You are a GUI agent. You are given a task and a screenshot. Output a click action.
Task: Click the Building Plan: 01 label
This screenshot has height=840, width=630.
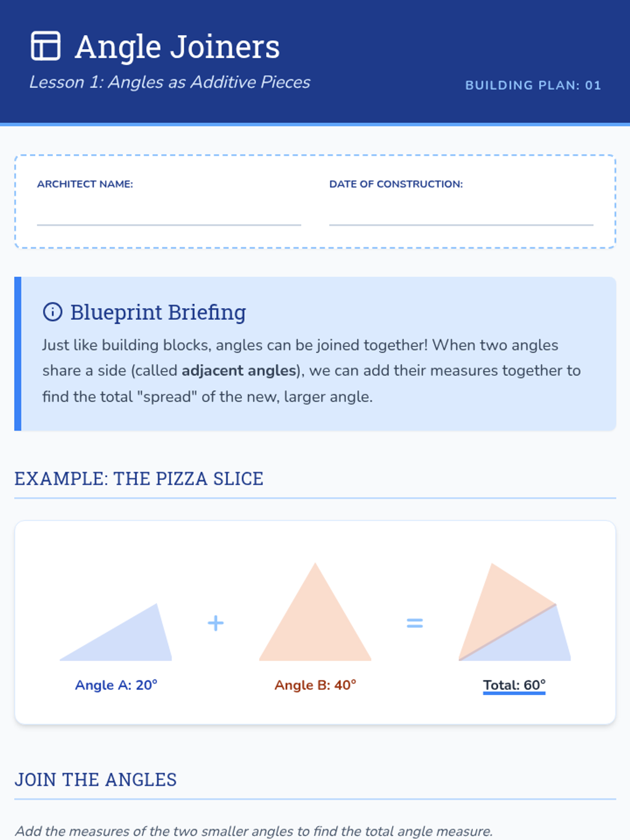(x=533, y=85)
